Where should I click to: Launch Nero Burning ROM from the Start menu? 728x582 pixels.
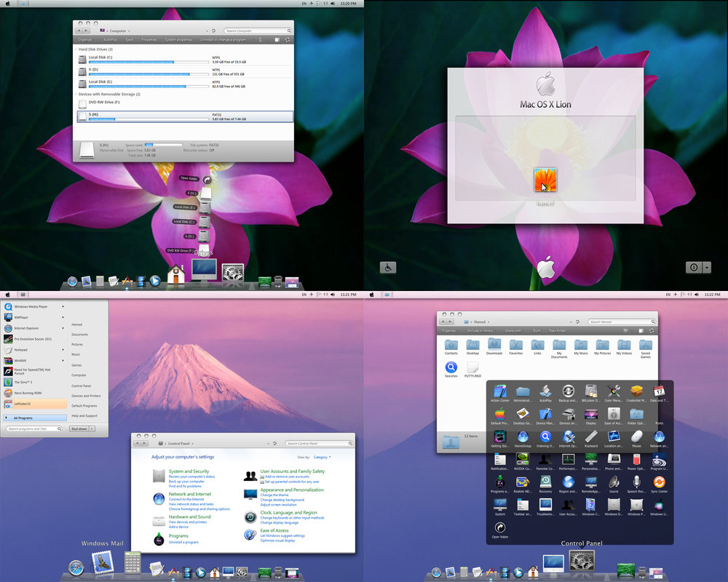[28, 392]
